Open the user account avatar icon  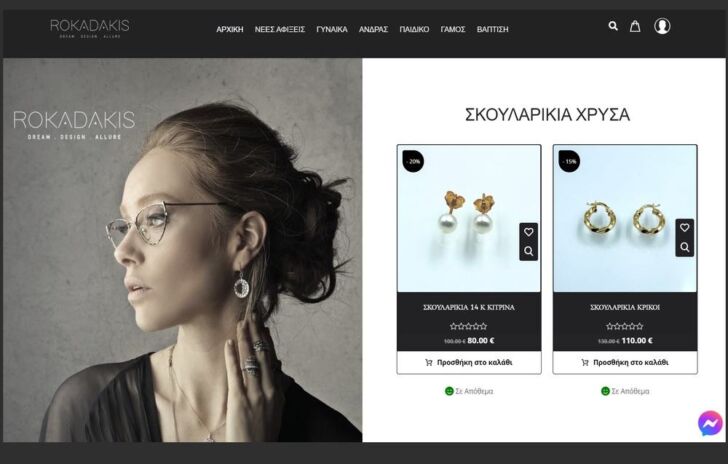point(662,26)
